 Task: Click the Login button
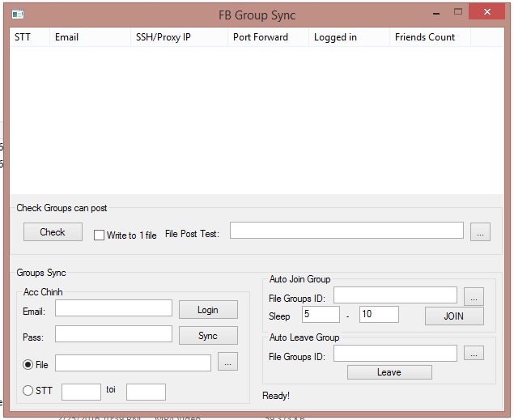pos(208,310)
